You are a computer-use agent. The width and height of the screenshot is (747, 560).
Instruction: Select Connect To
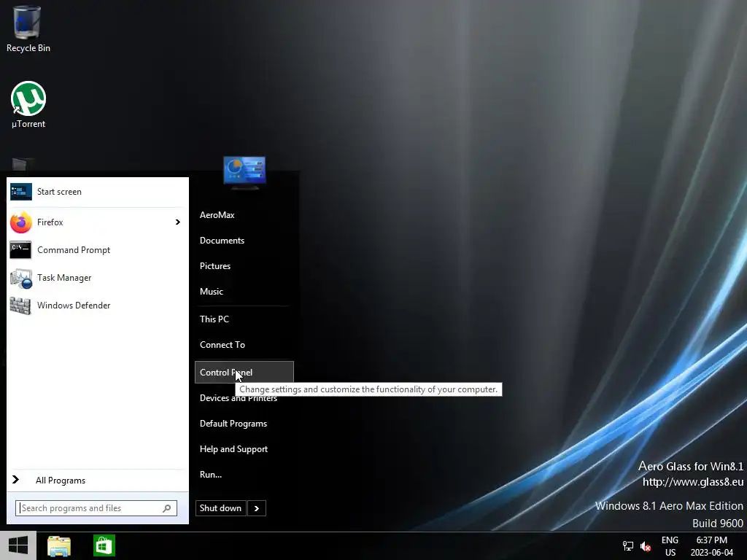coord(222,345)
